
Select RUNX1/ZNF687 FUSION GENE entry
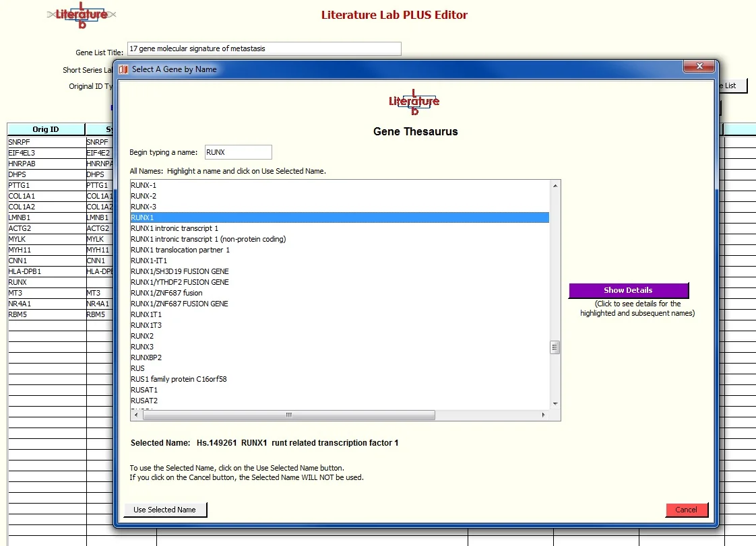[340, 304]
